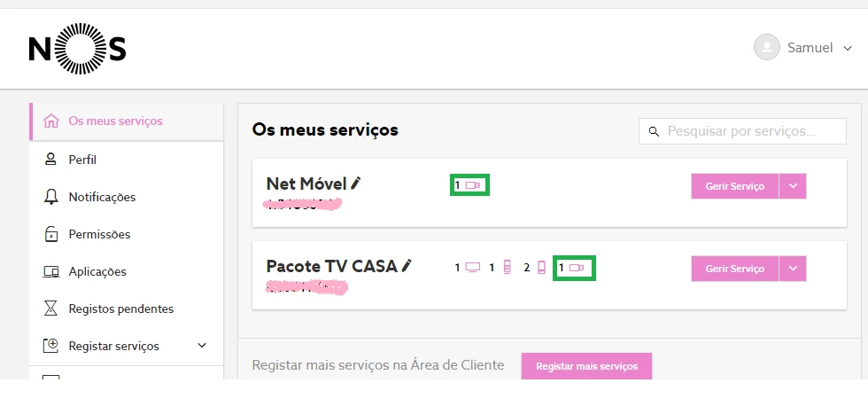
Task: Open the Samuel account dropdown
Action: click(x=848, y=48)
